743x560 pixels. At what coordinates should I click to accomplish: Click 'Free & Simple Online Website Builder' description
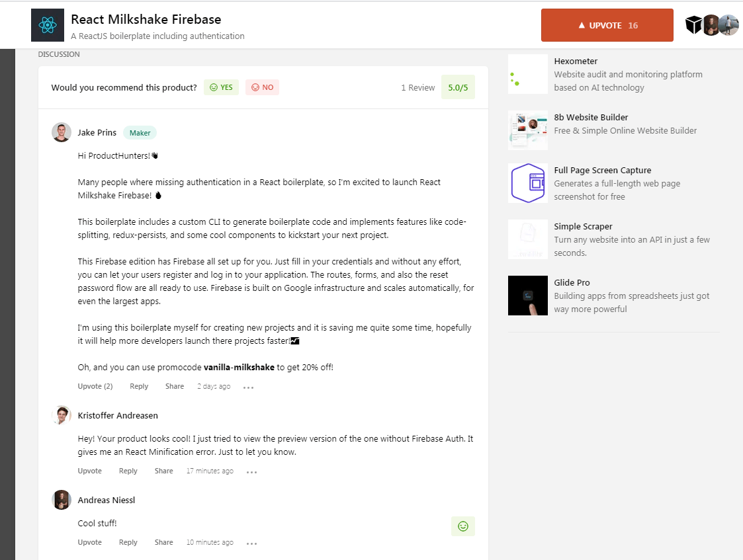point(625,131)
